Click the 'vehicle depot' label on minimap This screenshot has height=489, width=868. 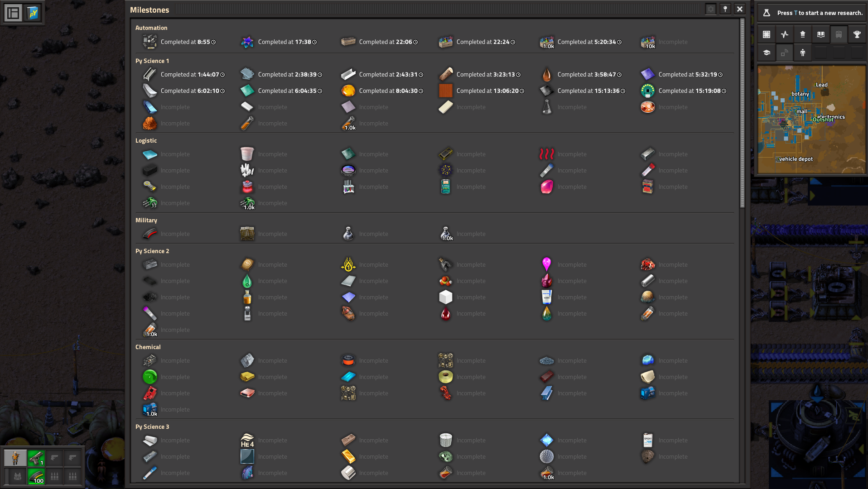796,159
